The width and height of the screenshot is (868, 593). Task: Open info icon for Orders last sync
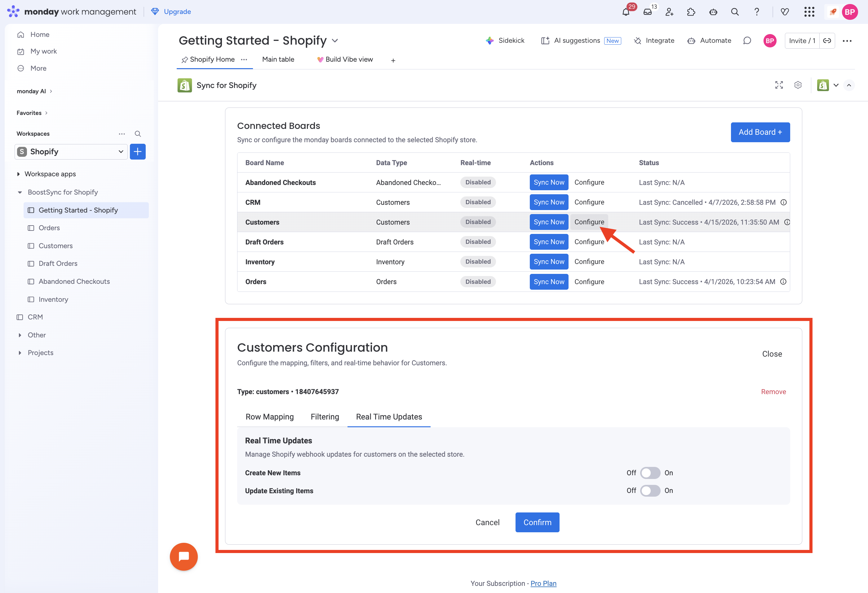783,282
